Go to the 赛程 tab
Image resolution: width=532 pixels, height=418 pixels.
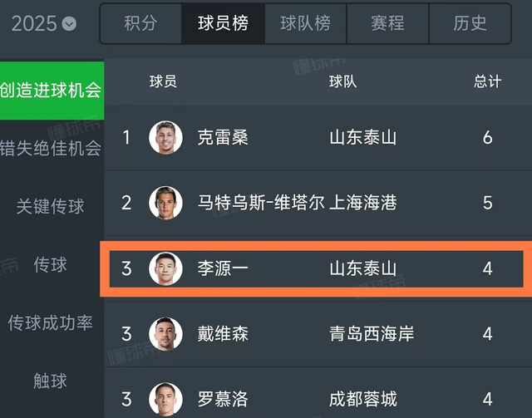[387, 23]
